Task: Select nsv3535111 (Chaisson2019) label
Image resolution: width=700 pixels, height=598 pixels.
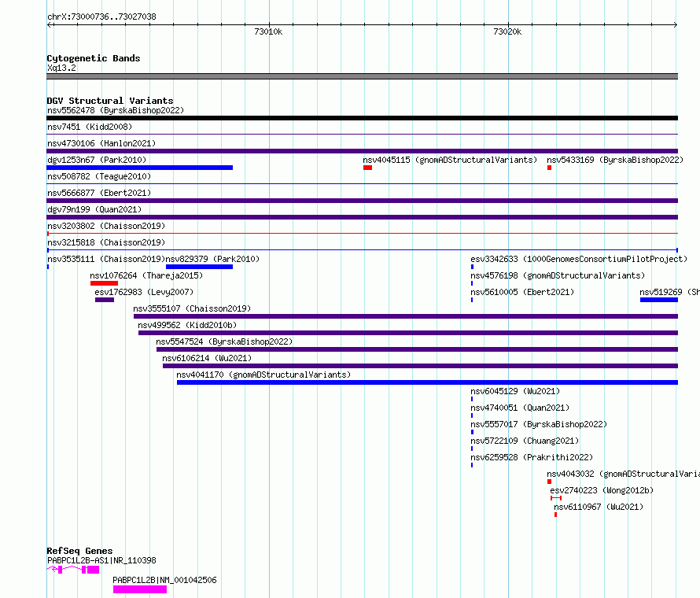Action: (x=106, y=259)
